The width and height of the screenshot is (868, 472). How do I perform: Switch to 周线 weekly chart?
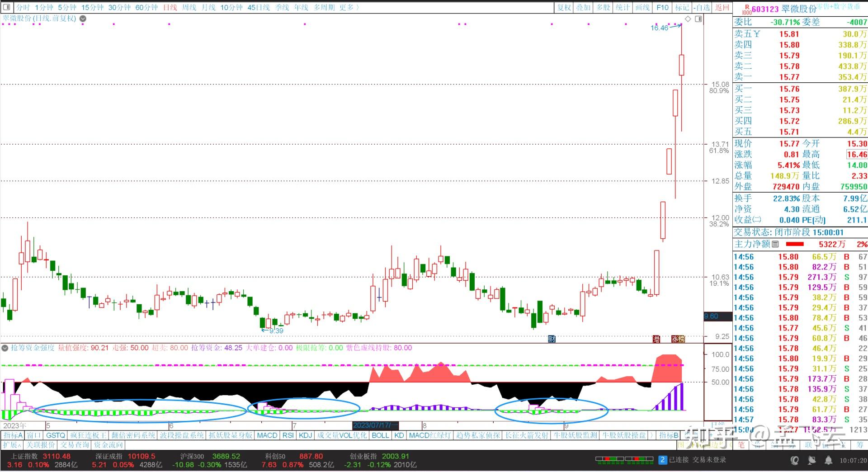189,7
